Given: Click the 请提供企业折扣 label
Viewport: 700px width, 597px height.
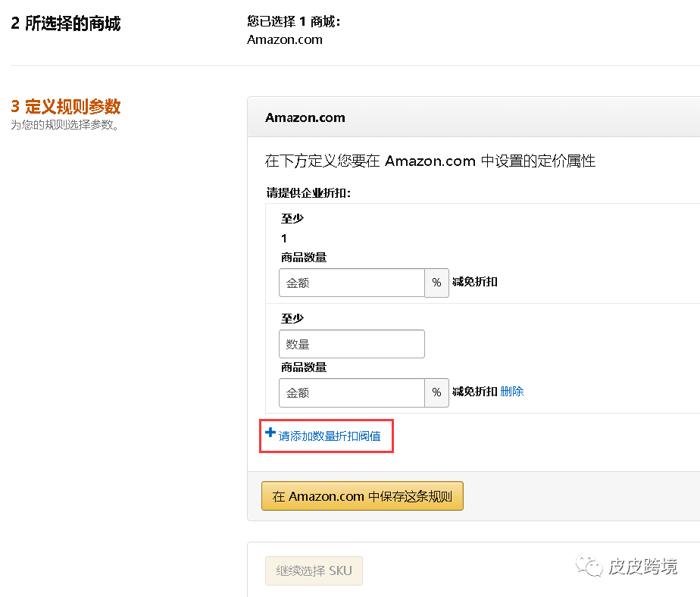Looking at the screenshot, I should point(308,192).
